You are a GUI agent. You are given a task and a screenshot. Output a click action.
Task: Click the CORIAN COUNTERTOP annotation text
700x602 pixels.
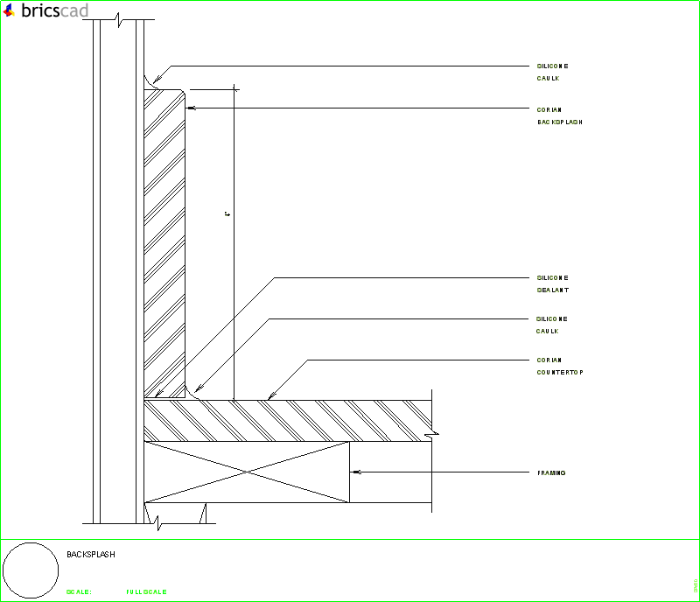pos(560,366)
